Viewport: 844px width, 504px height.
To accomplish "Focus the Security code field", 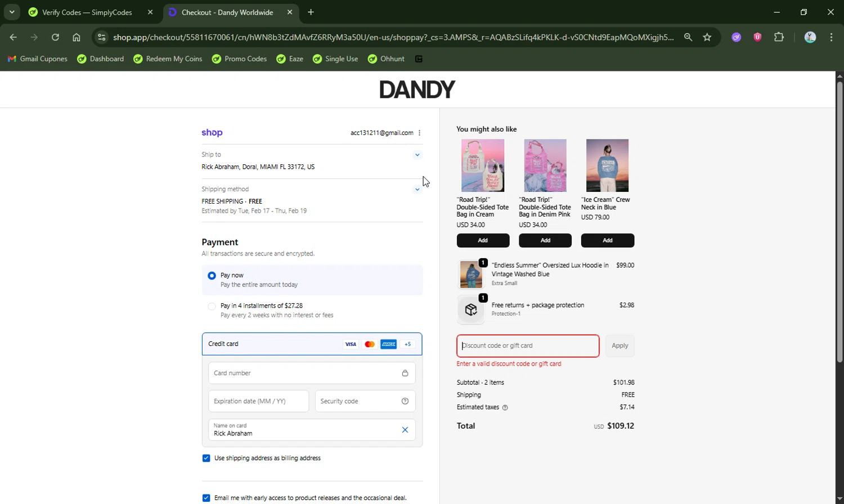I will 365,401.
